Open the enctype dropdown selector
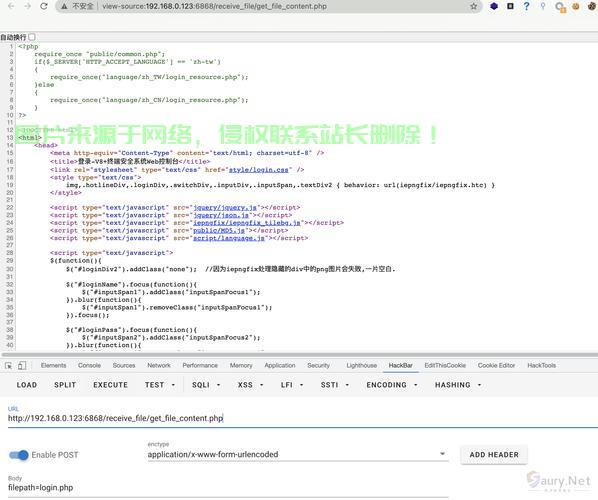 (x=298, y=454)
